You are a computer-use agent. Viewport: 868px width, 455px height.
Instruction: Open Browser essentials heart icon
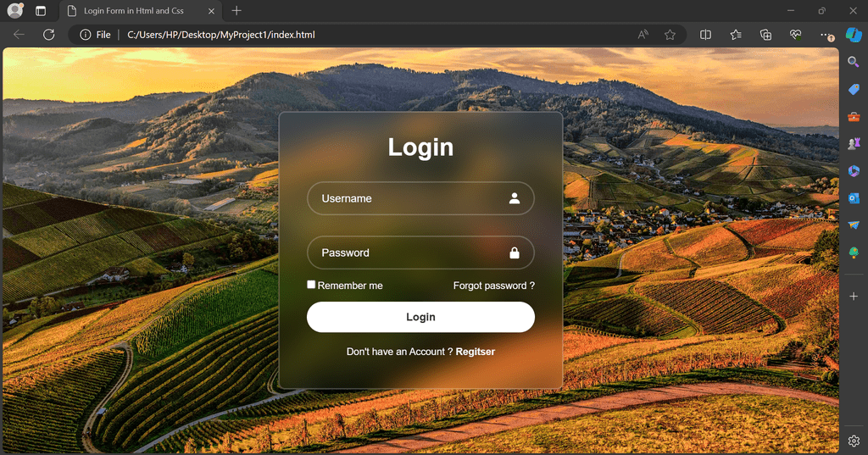point(795,35)
